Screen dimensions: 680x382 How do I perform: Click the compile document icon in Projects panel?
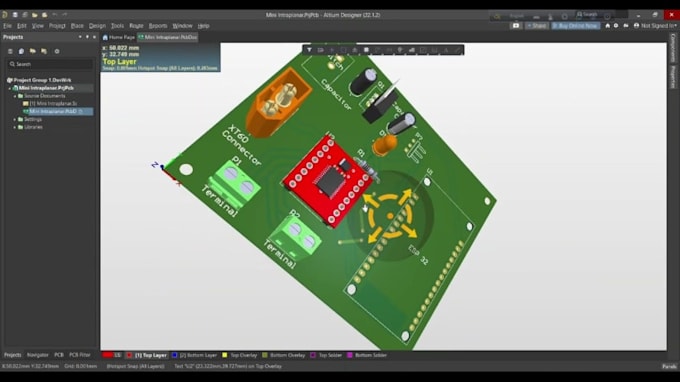[x=21, y=51]
